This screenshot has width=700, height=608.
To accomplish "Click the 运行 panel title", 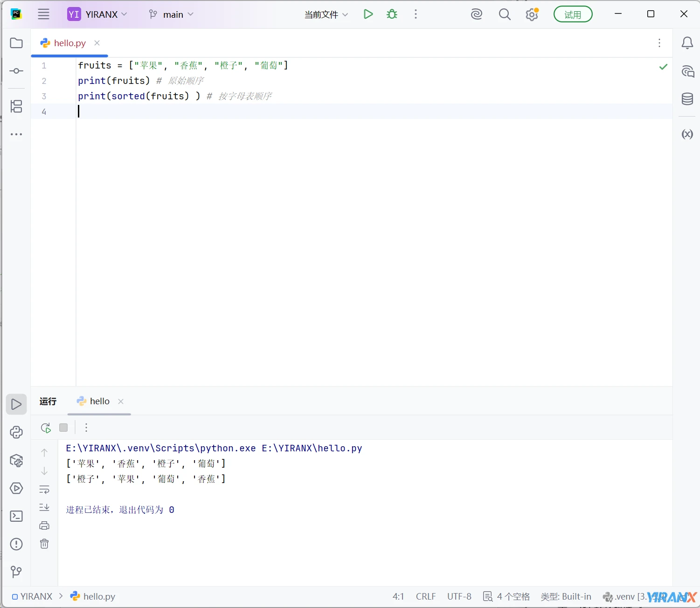I will (x=48, y=401).
